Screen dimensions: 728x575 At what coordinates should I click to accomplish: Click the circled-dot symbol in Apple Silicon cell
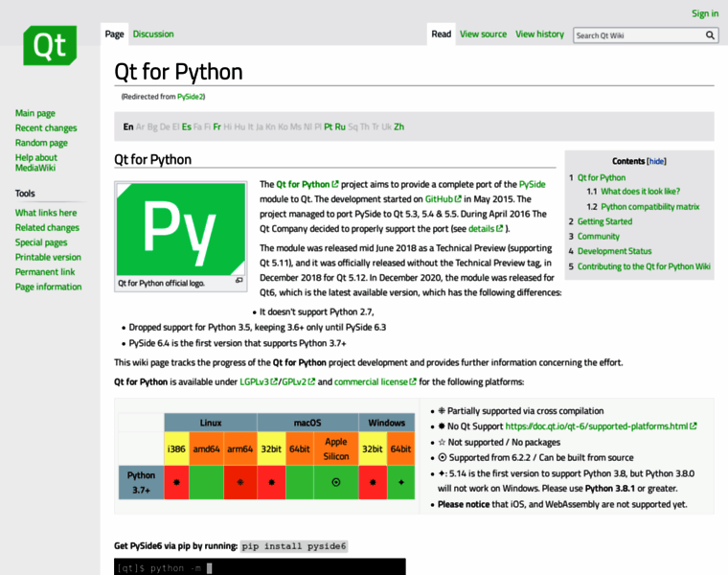click(335, 482)
